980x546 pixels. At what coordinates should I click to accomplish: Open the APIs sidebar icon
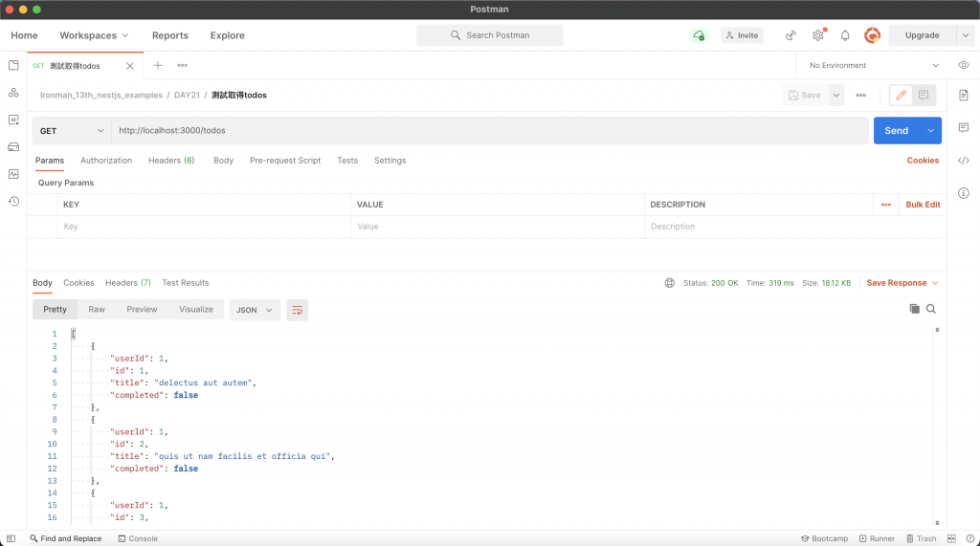click(13, 93)
